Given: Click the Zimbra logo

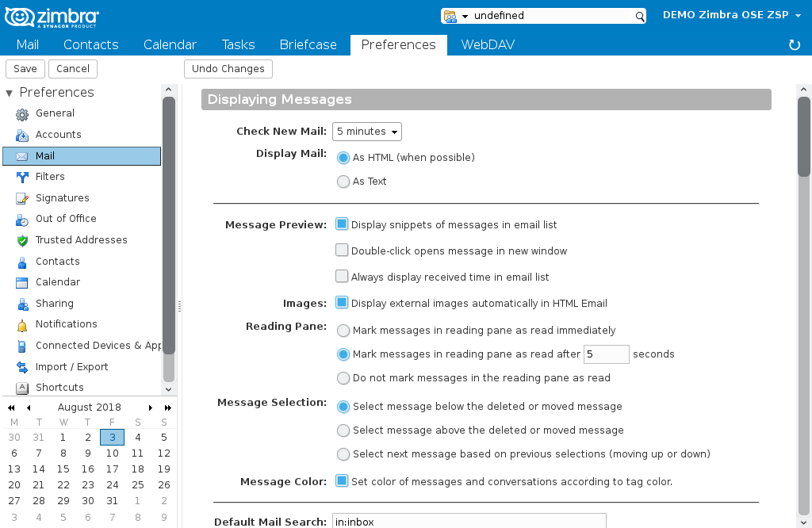Looking at the screenshot, I should point(52,17).
